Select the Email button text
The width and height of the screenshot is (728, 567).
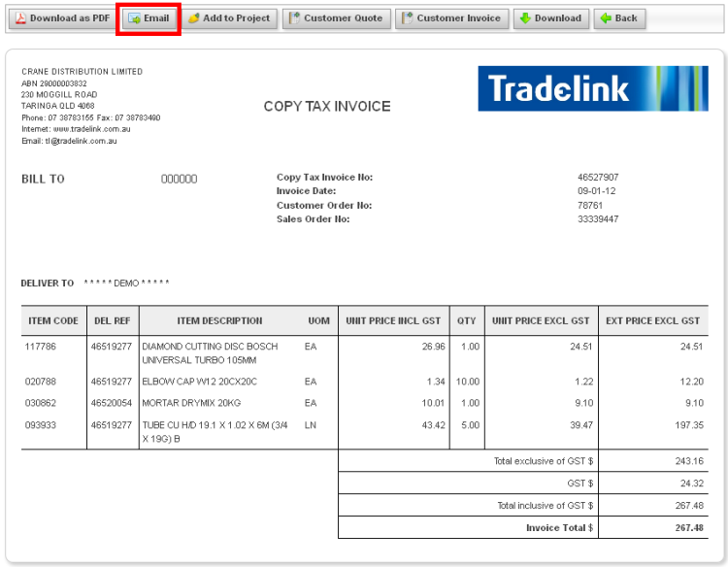[x=156, y=18]
